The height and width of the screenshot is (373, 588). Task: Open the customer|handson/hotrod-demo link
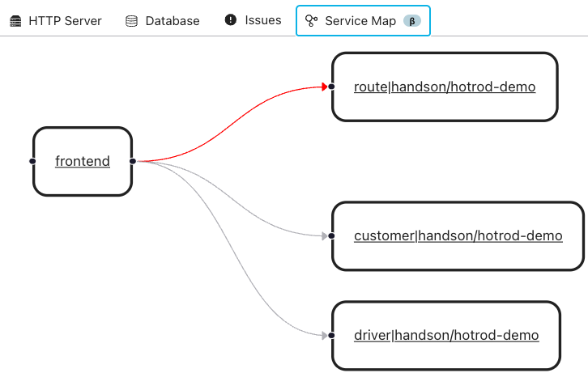pyautogui.click(x=458, y=236)
